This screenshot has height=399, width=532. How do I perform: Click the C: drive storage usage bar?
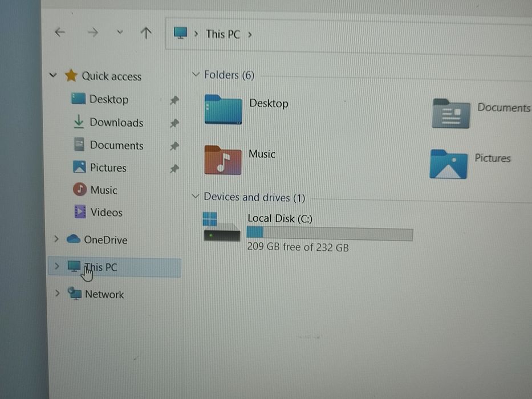pyautogui.click(x=330, y=234)
